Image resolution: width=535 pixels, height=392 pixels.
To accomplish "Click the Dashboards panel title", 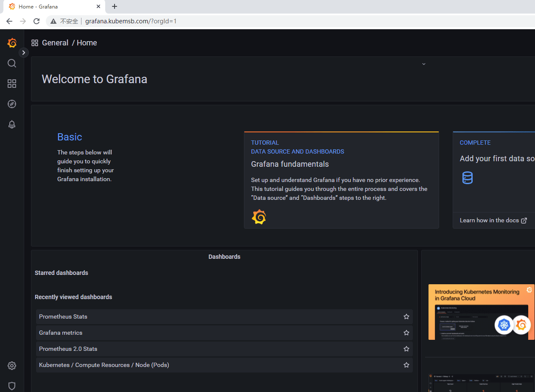I will [x=224, y=257].
